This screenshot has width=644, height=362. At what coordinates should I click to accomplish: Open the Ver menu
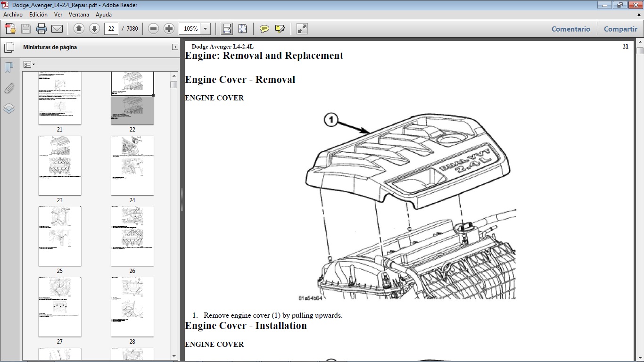(x=58, y=15)
